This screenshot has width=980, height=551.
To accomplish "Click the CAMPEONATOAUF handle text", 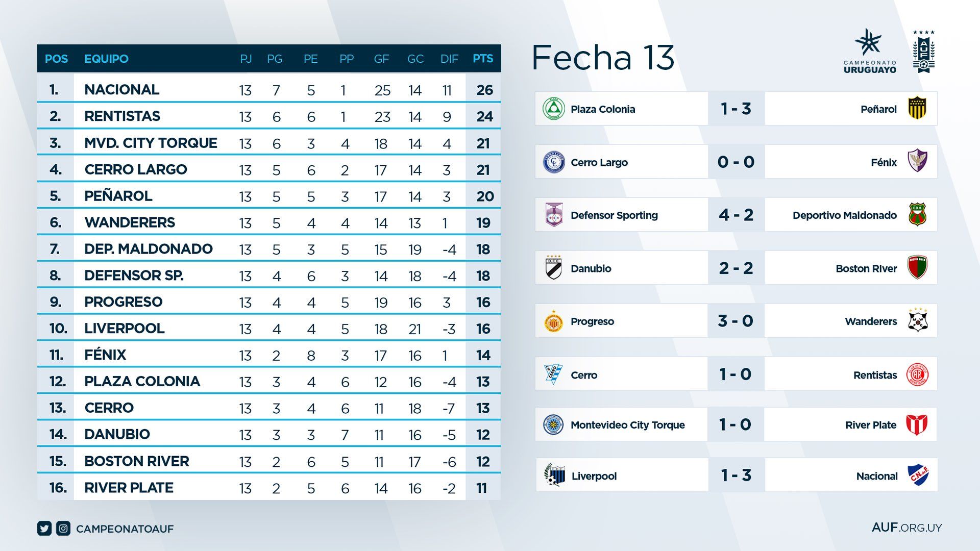I will [125, 529].
